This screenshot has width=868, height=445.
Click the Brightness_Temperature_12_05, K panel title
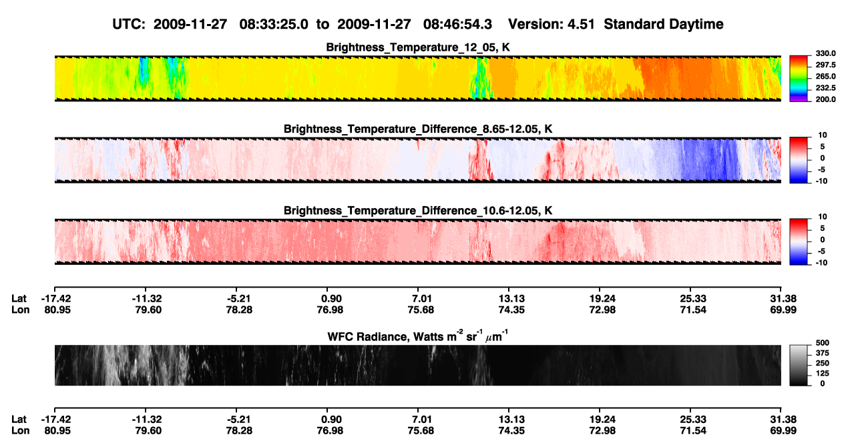point(418,47)
